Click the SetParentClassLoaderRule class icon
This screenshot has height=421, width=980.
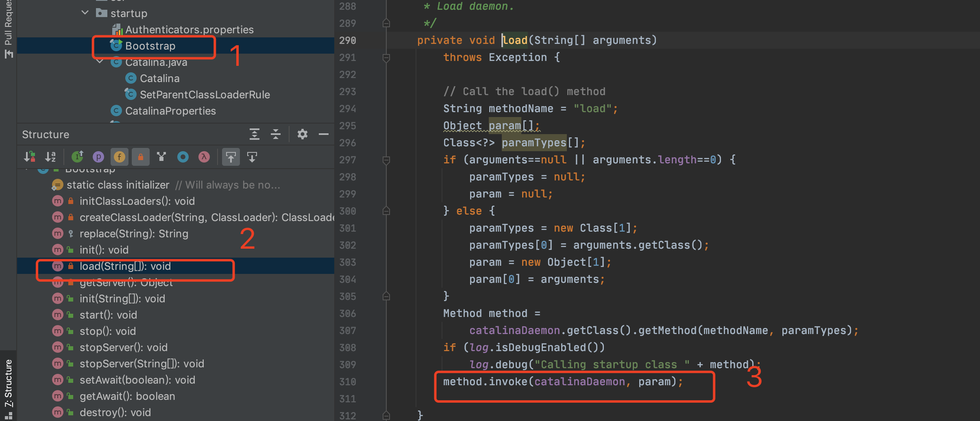(x=131, y=94)
